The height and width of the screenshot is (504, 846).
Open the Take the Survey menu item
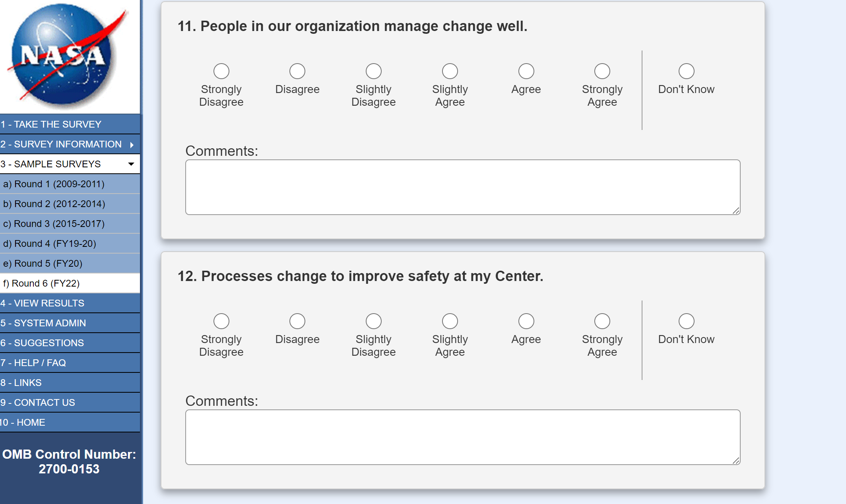coord(51,124)
